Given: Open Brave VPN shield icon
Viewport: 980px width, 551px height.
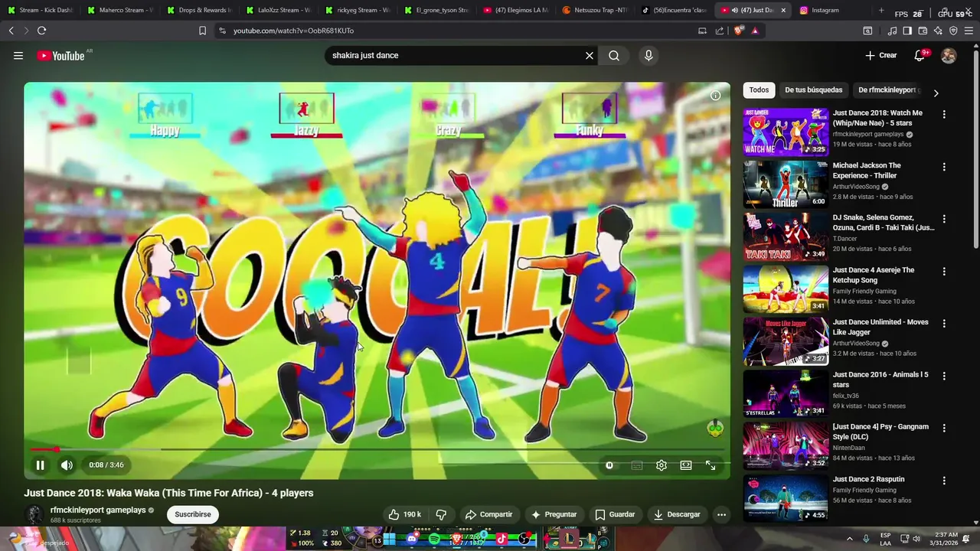Looking at the screenshot, I should 953,31.
